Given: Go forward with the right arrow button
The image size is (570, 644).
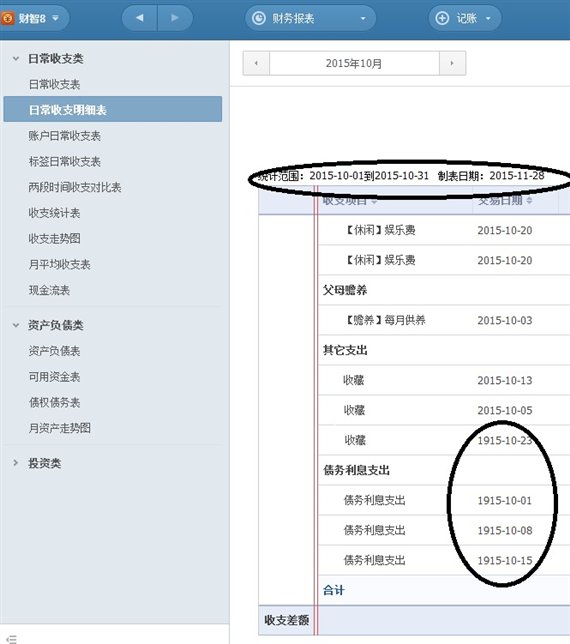Looking at the screenshot, I should click(175, 18).
